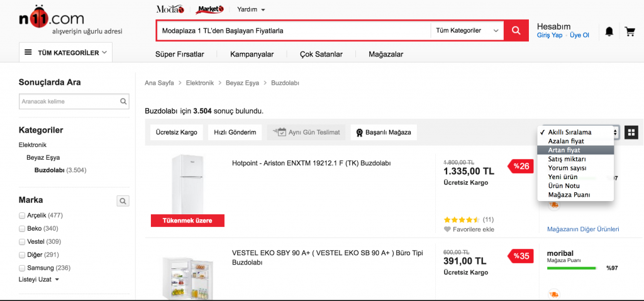The width and height of the screenshot is (644, 301).
Task: Click the %26 discount badge
Action: [x=521, y=167]
